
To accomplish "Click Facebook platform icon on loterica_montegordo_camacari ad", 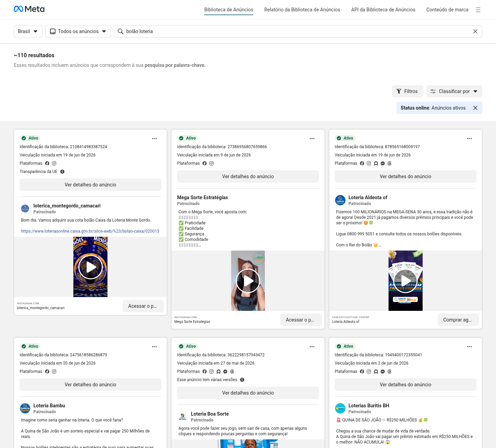I will [x=47, y=163].
